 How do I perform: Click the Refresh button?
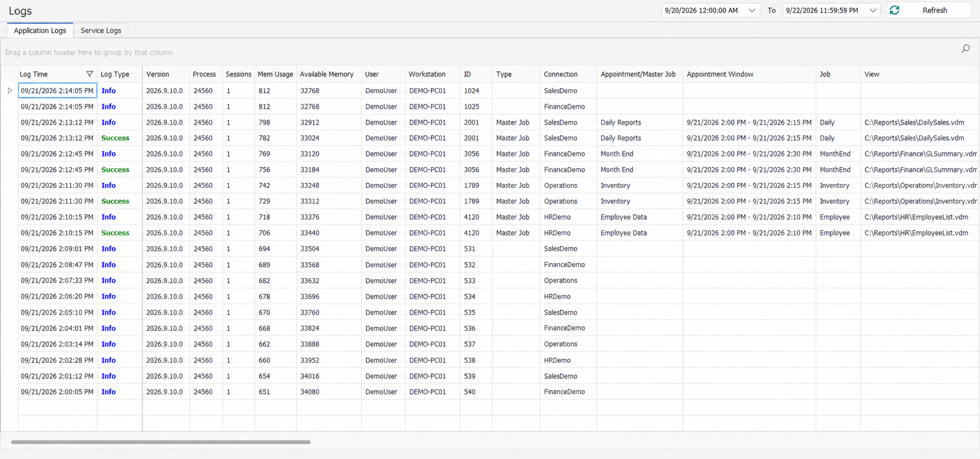point(929,10)
